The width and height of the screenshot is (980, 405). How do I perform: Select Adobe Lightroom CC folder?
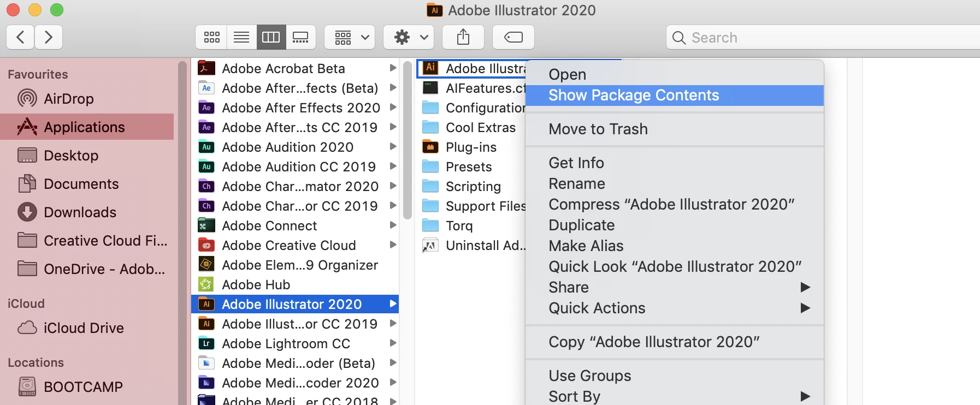(295, 343)
